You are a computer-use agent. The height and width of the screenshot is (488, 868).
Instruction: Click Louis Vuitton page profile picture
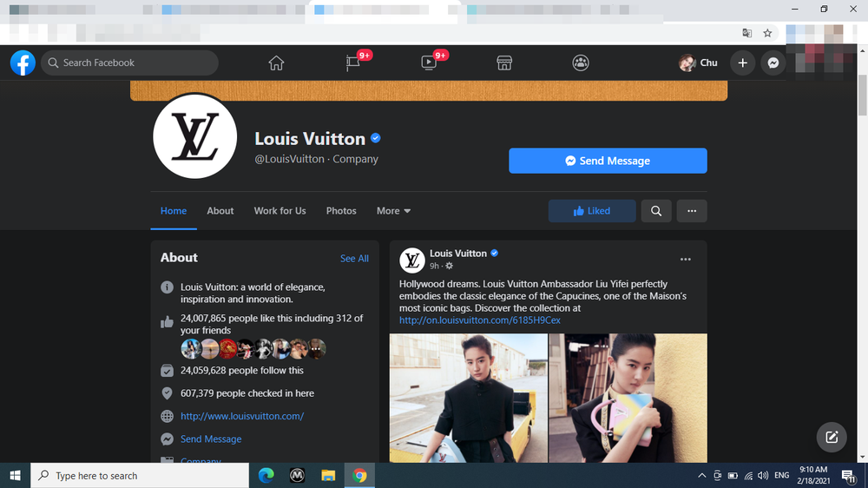pos(194,136)
